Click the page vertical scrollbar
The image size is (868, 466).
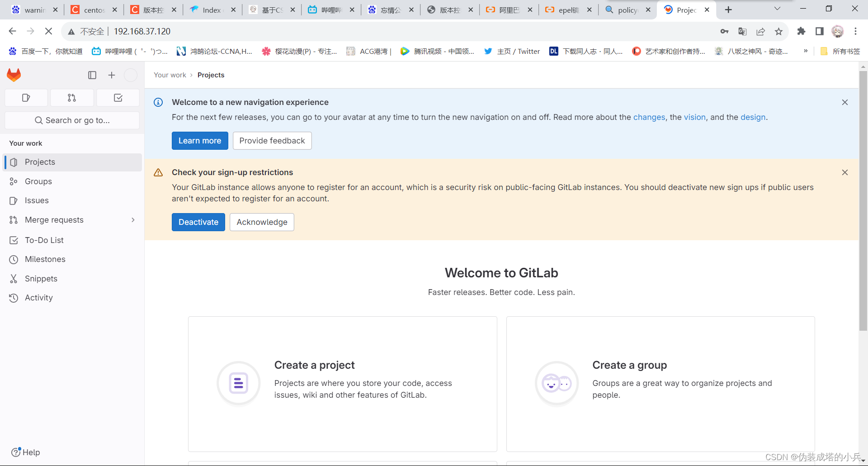click(863, 201)
